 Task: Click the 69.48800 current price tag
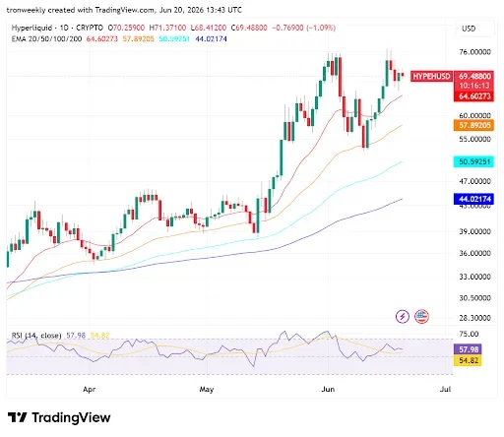(473, 76)
